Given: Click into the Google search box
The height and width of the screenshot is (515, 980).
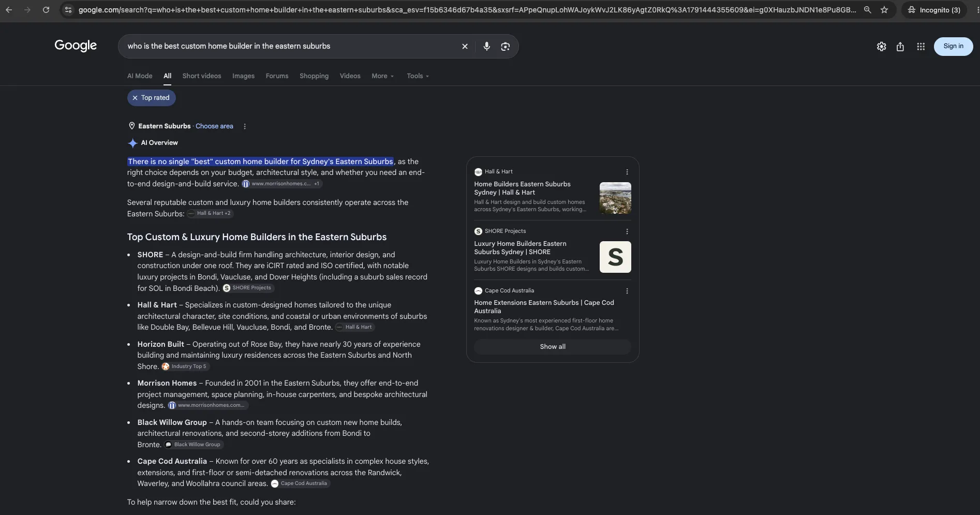Looking at the screenshot, I should click(x=290, y=47).
